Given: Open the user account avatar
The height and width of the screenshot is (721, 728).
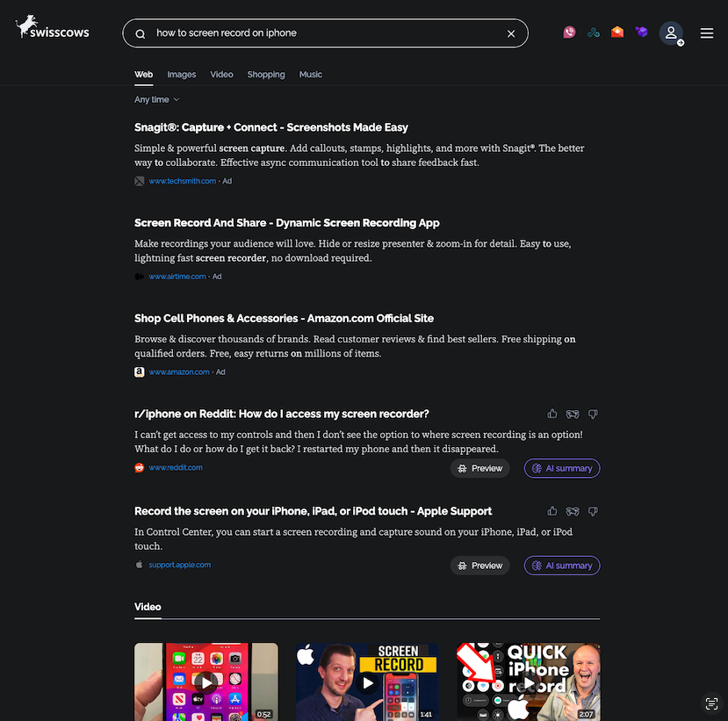Looking at the screenshot, I should (x=671, y=33).
